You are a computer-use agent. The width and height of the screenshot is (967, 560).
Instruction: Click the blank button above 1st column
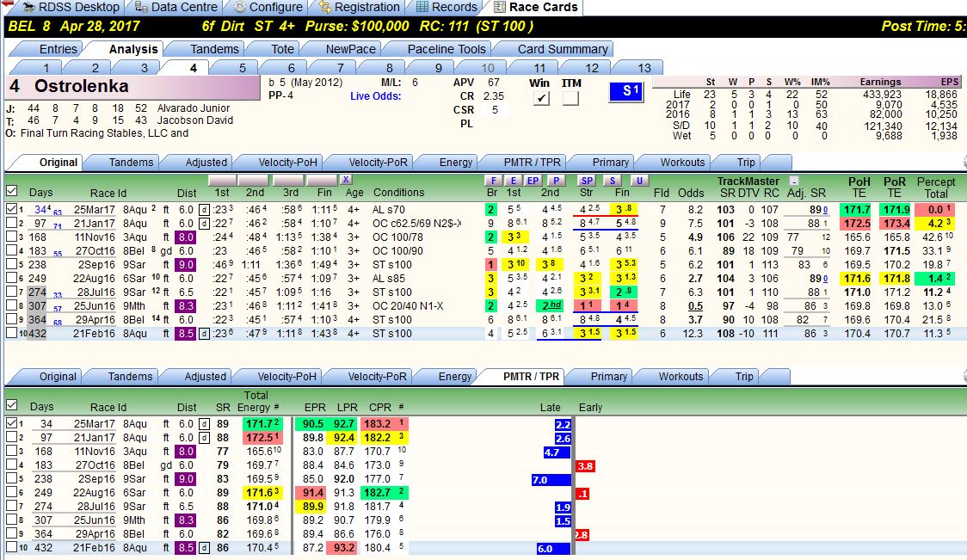pyautogui.click(x=223, y=180)
